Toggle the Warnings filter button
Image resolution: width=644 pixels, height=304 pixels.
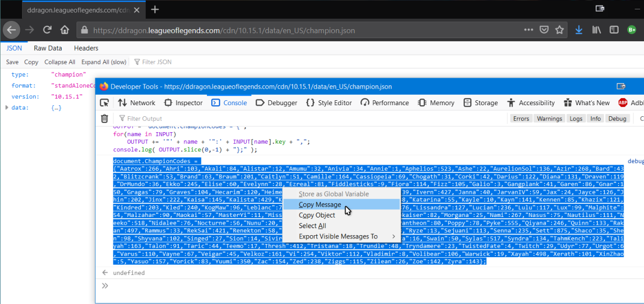(x=549, y=119)
